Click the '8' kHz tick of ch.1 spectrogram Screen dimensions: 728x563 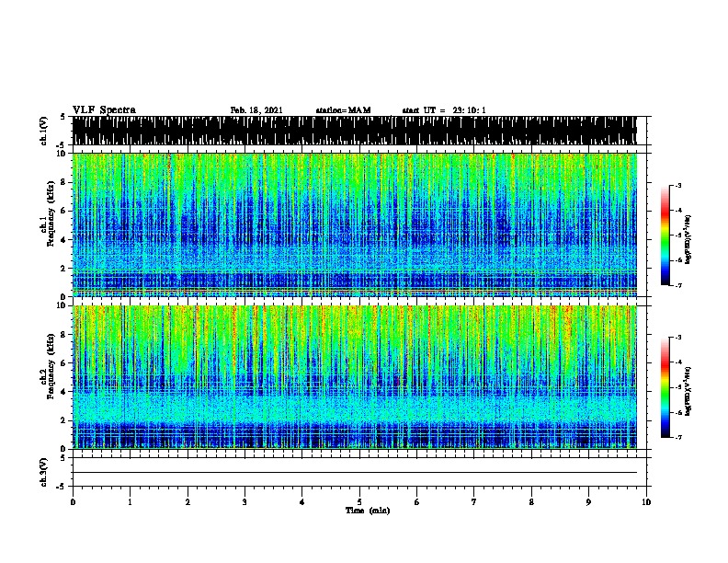pos(64,182)
